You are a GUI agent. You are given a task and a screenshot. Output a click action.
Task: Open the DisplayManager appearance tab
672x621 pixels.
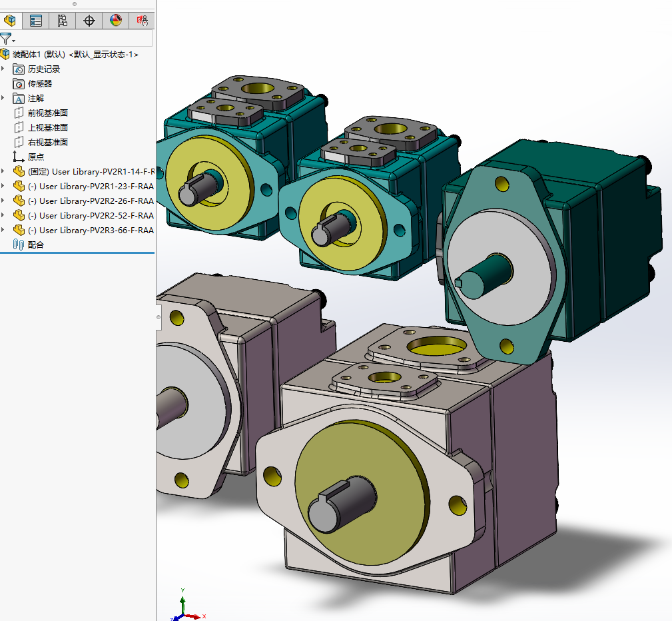[116, 20]
